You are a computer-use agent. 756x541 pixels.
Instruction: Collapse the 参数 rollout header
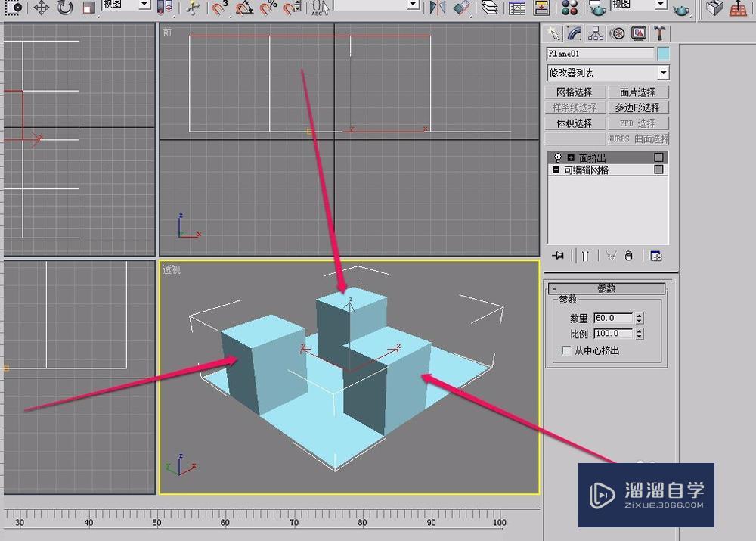(606, 288)
